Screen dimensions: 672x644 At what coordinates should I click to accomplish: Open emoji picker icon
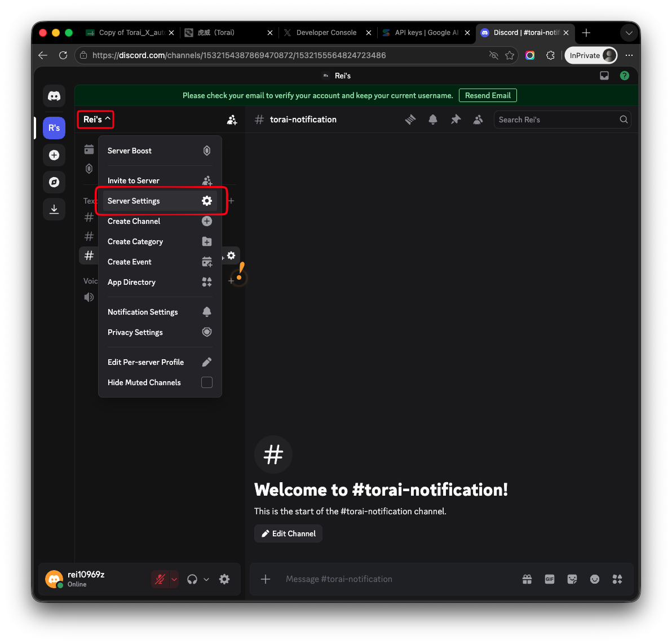(594, 579)
